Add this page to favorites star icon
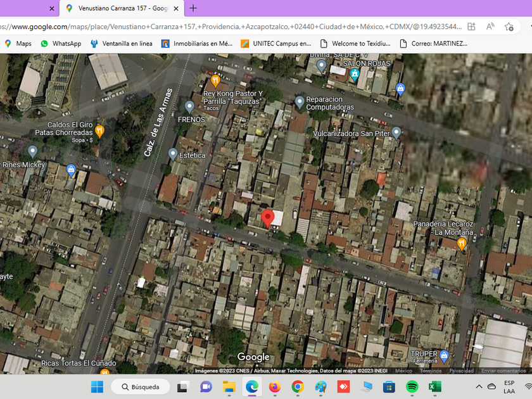The image size is (532, 399). pos(509,27)
